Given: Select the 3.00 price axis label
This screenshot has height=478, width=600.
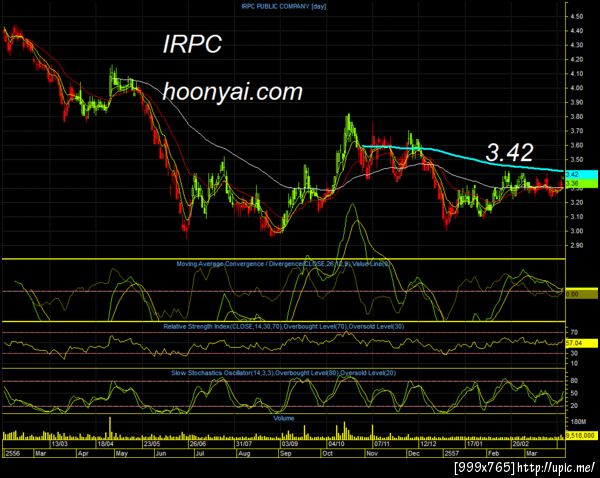Looking at the screenshot, I should 577,231.
